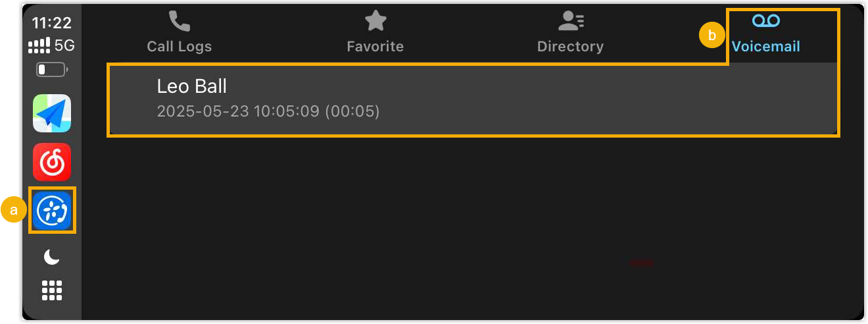Play the Leo Ball voicemail entry
The image size is (868, 324).
(473, 99)
